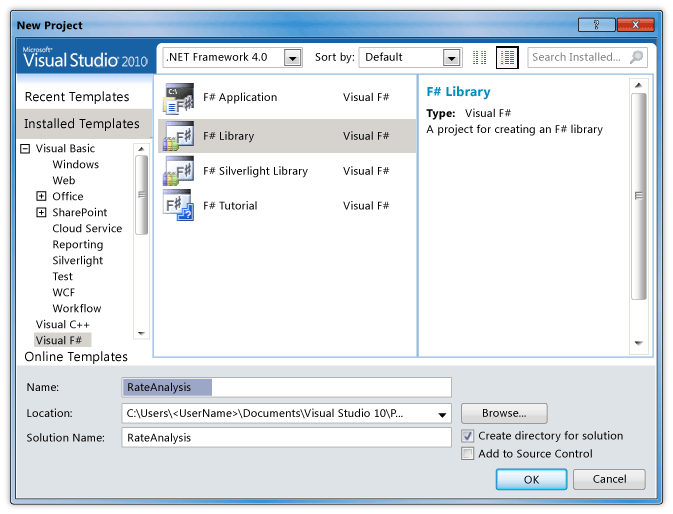Switch to small icons view

pyautogui.click(x=479, y=57)
